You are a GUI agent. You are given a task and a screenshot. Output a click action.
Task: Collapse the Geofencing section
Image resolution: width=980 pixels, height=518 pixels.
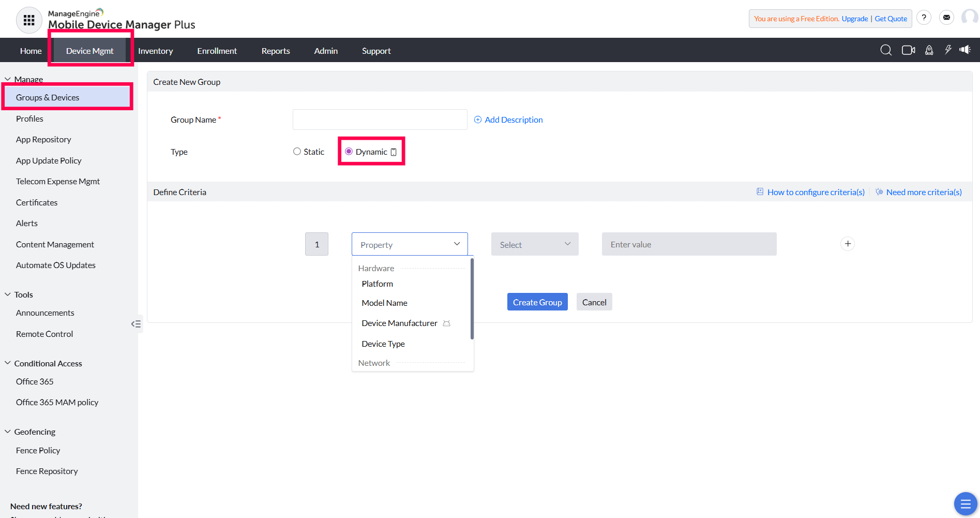tap(8, 432)
